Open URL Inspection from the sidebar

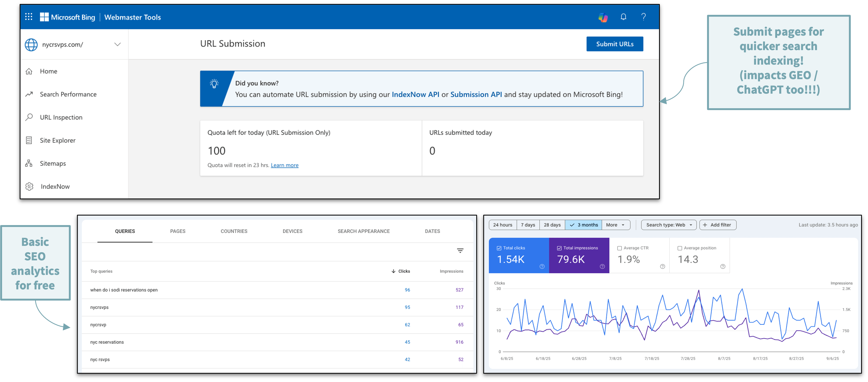[x=61, y=117]
